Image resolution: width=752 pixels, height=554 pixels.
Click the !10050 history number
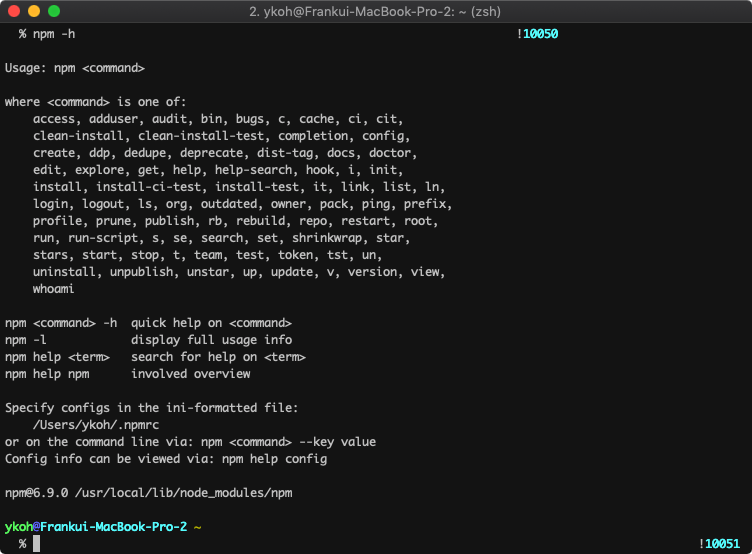coord(537,34)
